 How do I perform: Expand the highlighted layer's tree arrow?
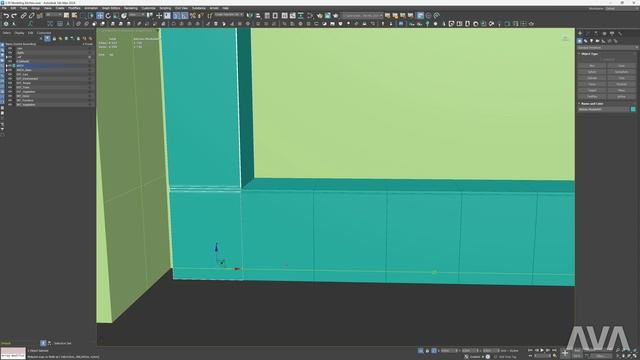(x=7, y=66)
